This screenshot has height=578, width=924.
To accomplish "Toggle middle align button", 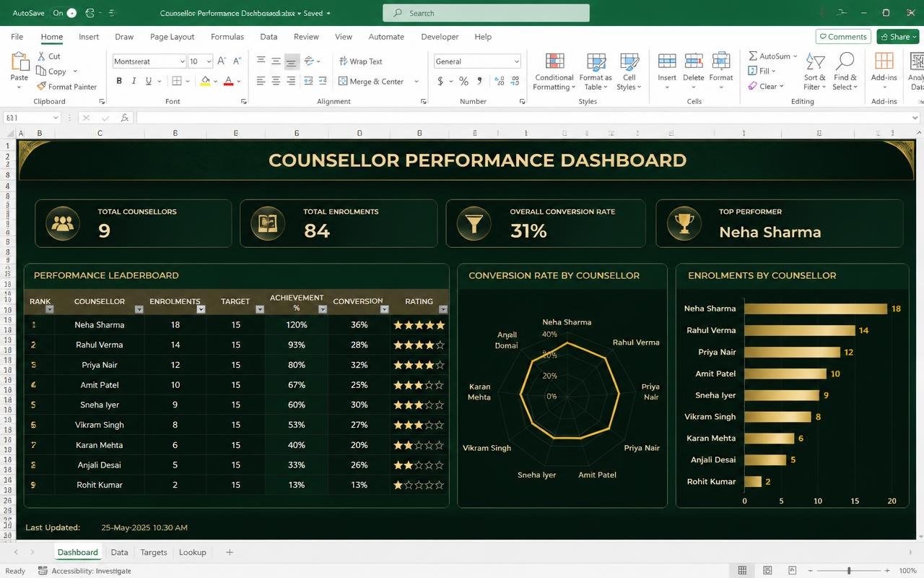I will 276,61.
